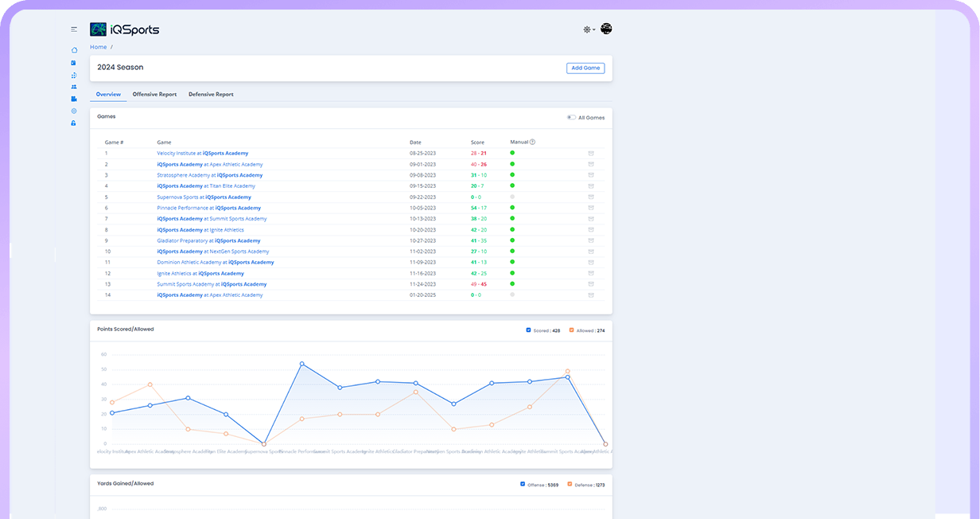Open the user profile avatar
The width and height of the screenshot is (980, 519).
(606, 29)
